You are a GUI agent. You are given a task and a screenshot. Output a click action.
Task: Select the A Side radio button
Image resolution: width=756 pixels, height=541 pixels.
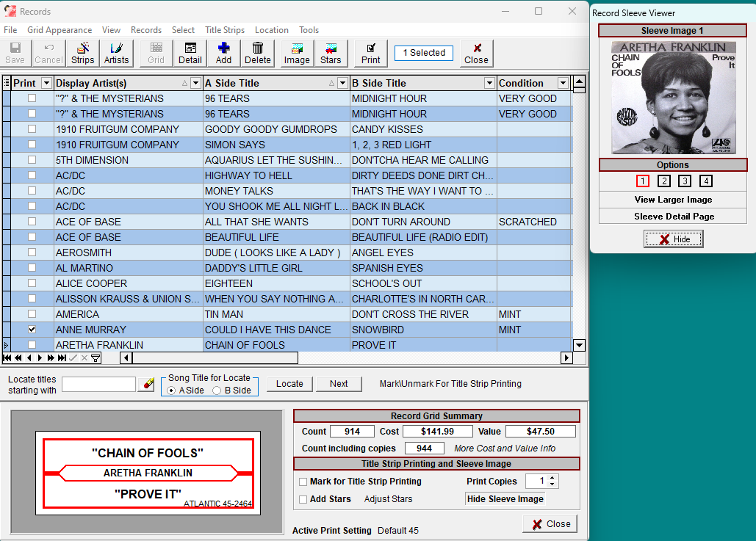171,391
